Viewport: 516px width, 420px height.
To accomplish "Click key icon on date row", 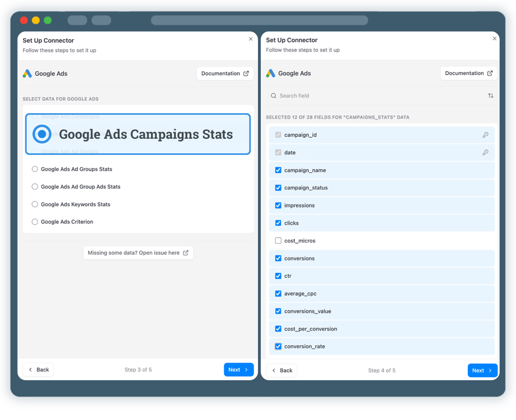I will pos(485,153).
